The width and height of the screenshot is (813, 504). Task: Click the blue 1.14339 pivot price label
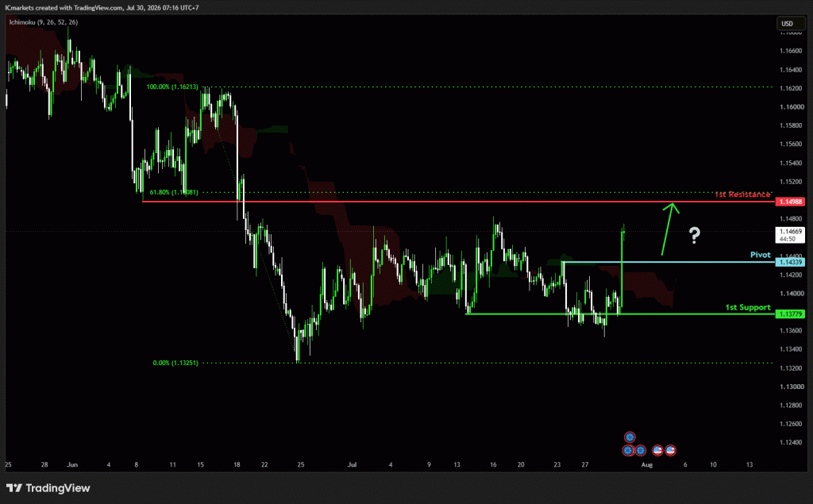pyautogui.click(x=790, y=263)
